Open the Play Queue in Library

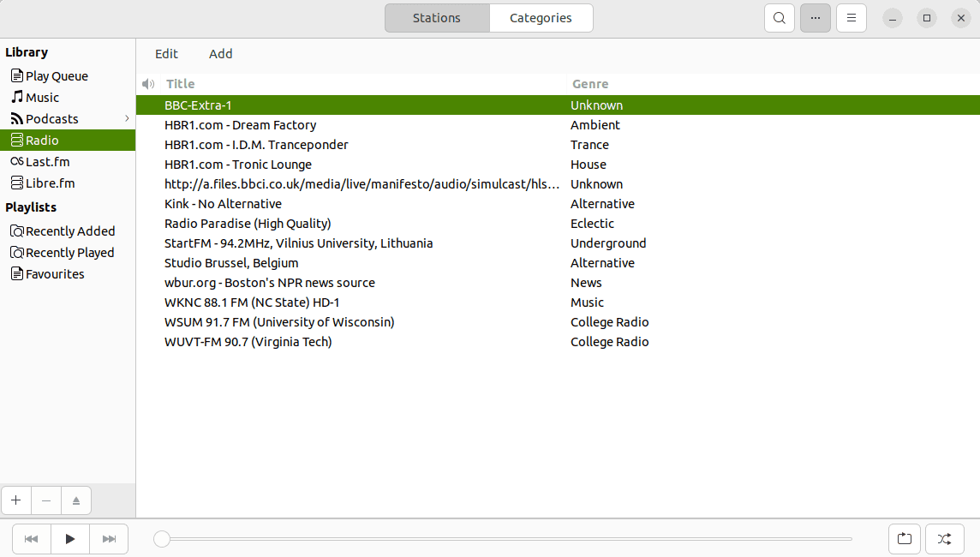pos(57,76)
